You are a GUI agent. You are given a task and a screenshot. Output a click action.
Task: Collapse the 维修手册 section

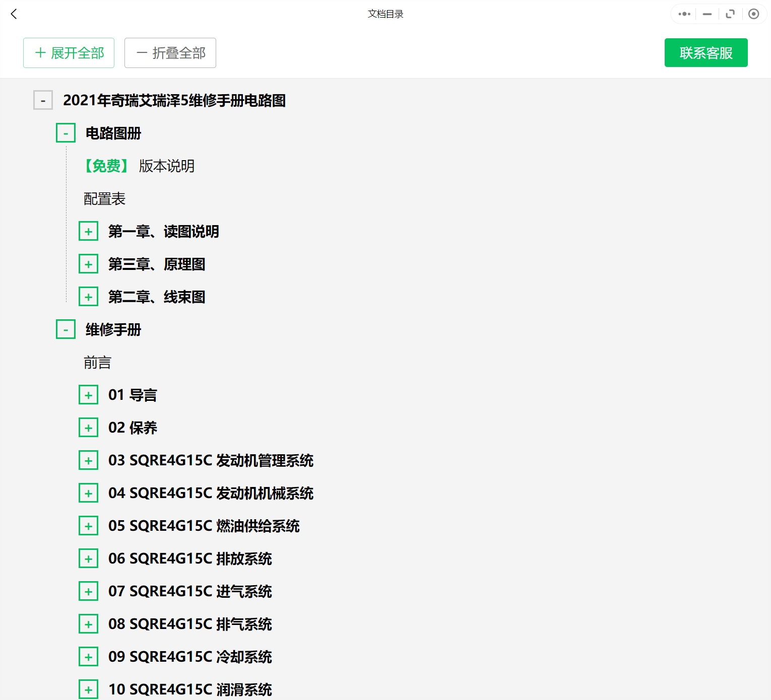pyautogui.click(x=66, y=330)
